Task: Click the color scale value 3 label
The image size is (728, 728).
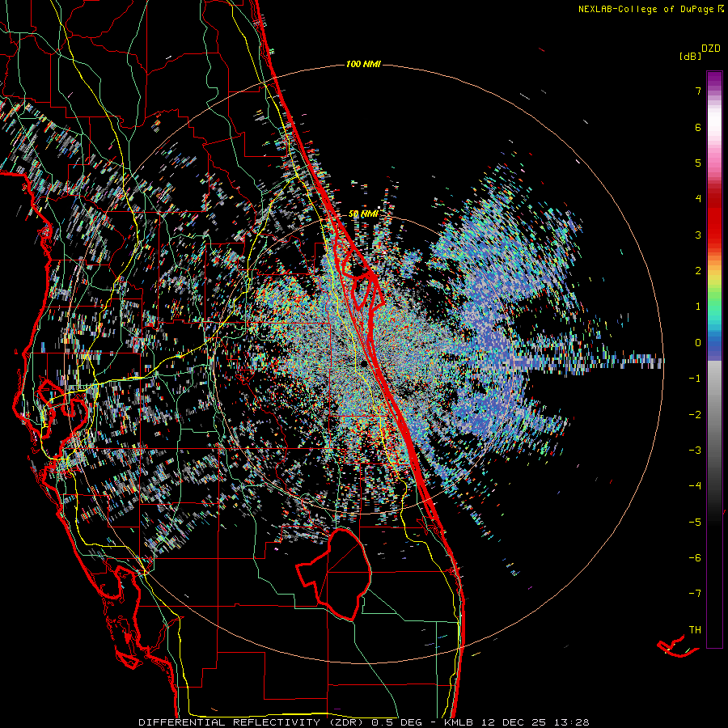Action: [698, 235]
